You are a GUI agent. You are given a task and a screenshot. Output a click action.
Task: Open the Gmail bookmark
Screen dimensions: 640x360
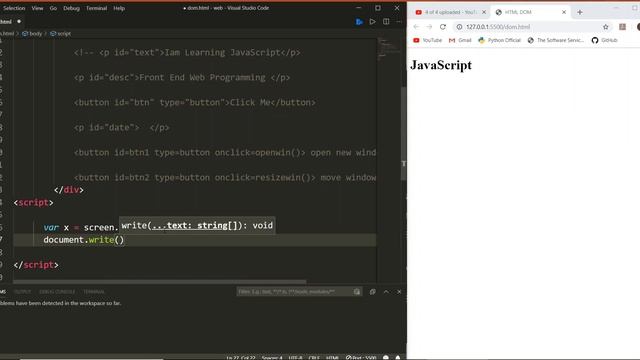pos(460,40)
